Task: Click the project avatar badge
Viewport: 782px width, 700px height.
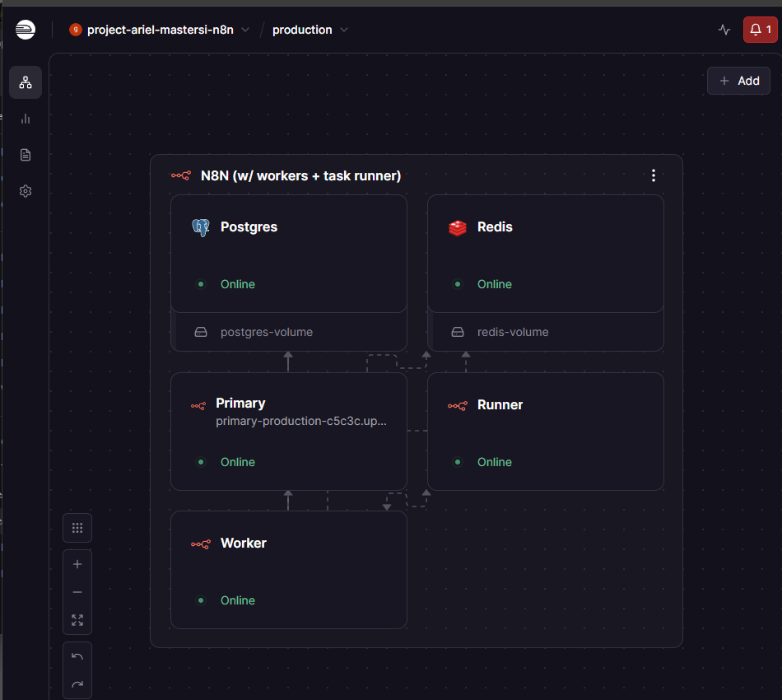Action: click(x=75, y=30)
